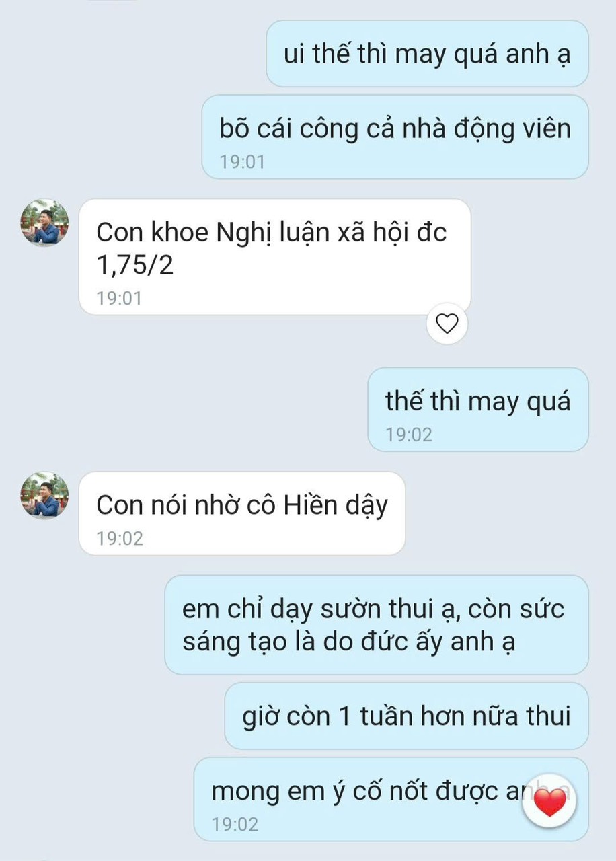Image resolution: width=616 pixels, height=861 pixels.
Task: Tap the red heart reaction icon
Action: click(x=550, y=802)
